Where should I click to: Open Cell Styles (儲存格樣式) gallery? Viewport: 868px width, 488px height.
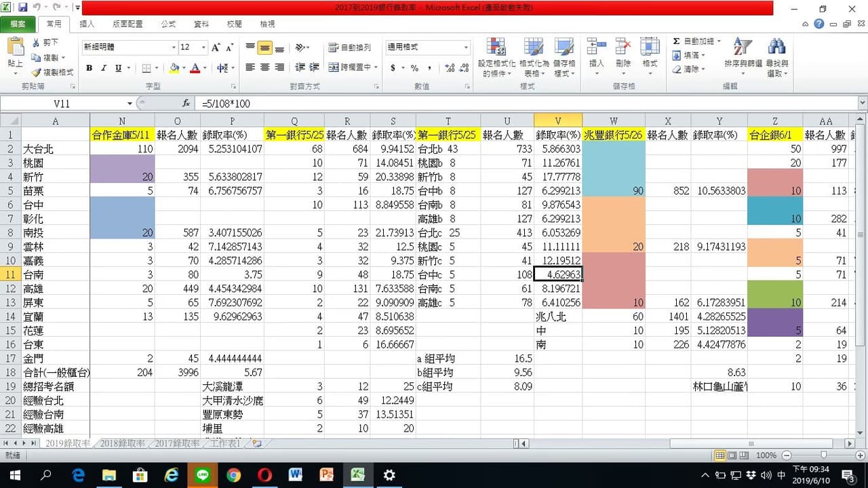[x=564, y=58]
